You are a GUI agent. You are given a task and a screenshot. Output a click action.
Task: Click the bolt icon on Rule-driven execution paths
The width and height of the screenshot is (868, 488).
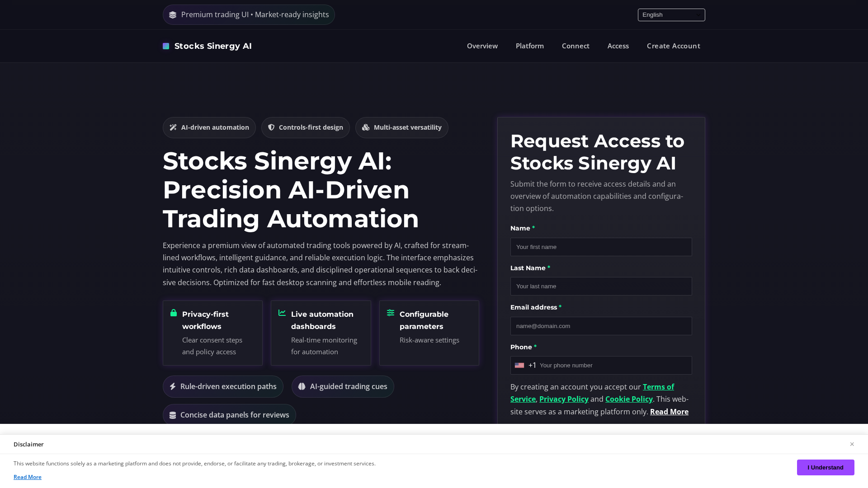pyautogui.click(x=173, y=386)
